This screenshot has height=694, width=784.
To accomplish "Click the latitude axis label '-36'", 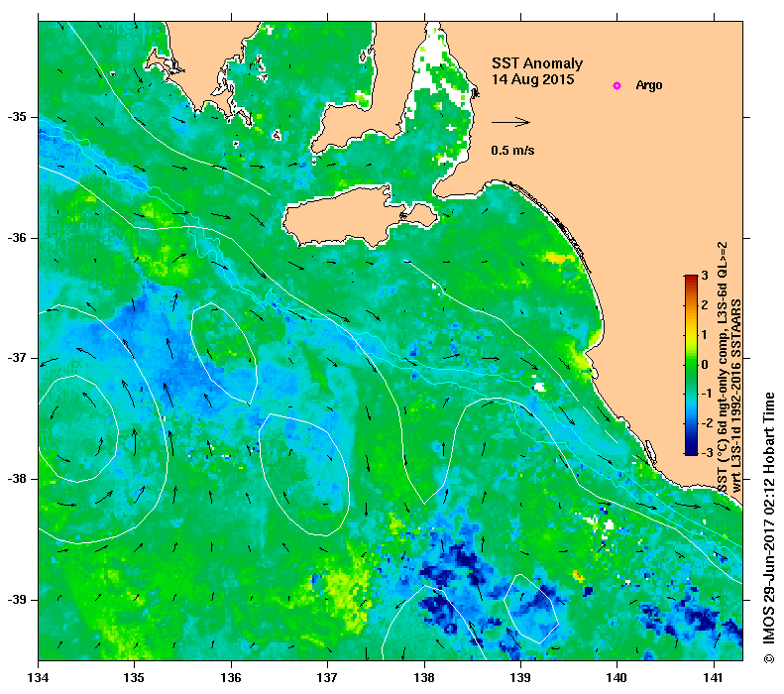I will 17,238.
